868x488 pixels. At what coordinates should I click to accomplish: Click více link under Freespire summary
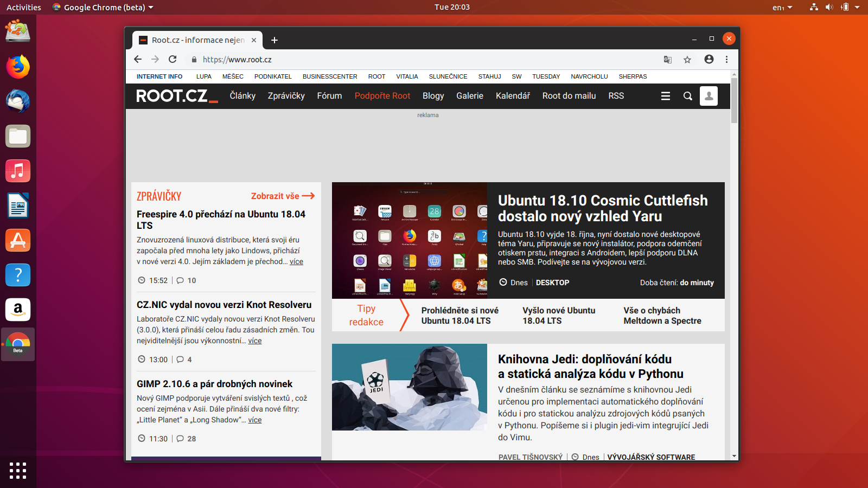[x=296, y=262]
